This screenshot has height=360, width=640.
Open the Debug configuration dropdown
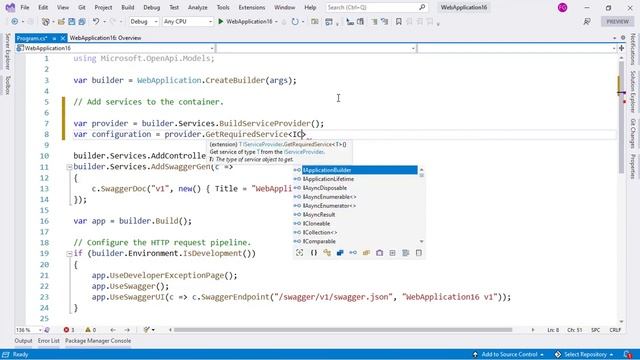click(x=144, y=21)
